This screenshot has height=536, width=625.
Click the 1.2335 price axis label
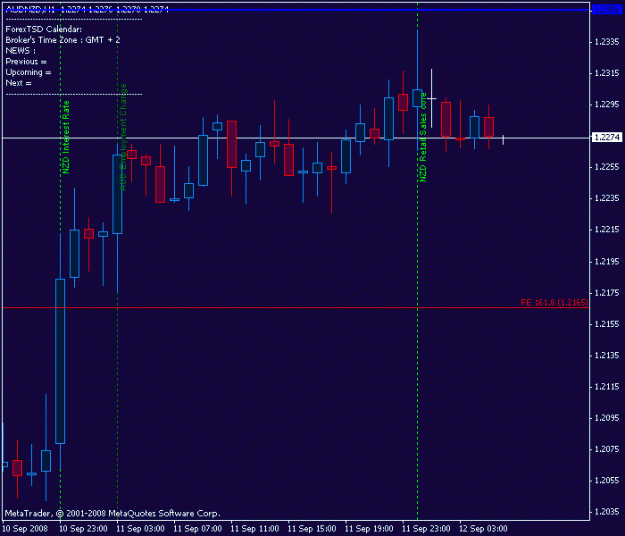tap(607, 42)
